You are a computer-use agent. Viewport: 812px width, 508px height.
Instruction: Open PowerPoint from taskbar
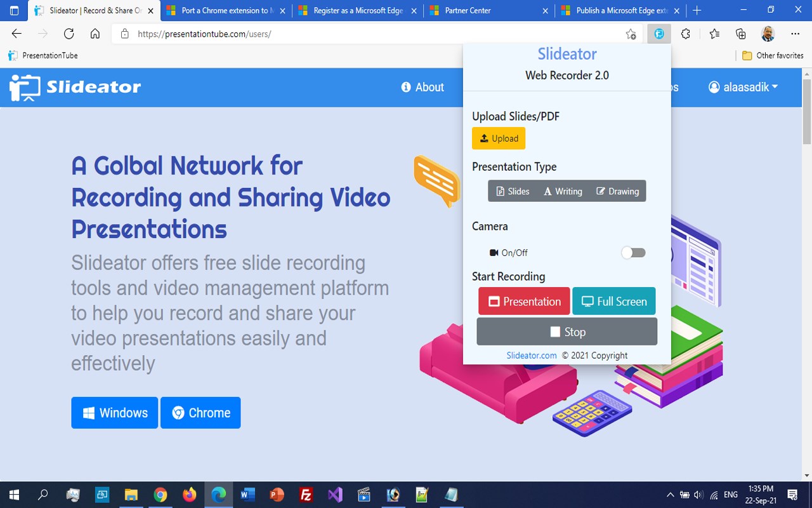(x=277, y=495)
